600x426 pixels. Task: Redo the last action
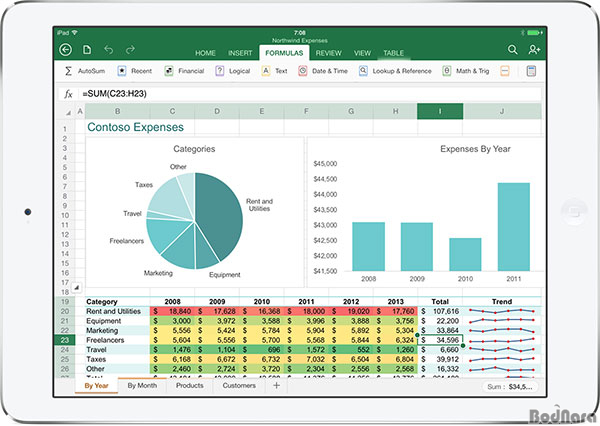pyautogui.click(x=129, y=50)
